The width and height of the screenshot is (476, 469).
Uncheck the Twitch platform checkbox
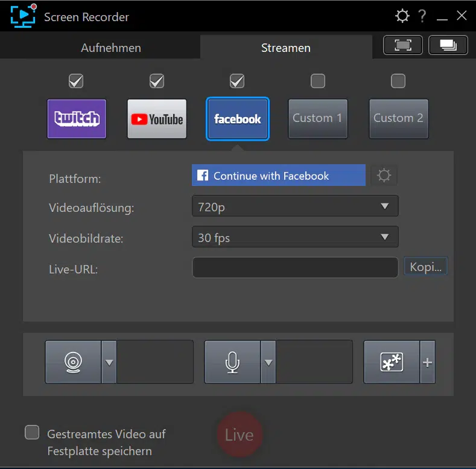[x=76, y=81]
